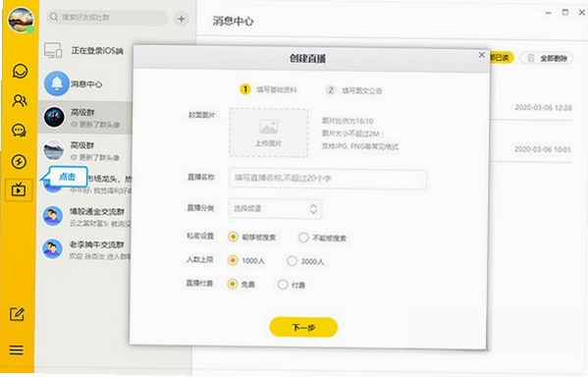Click the avatar of 博股通金交流群
The height and width of the screenshot is (377, 588).
52,216
